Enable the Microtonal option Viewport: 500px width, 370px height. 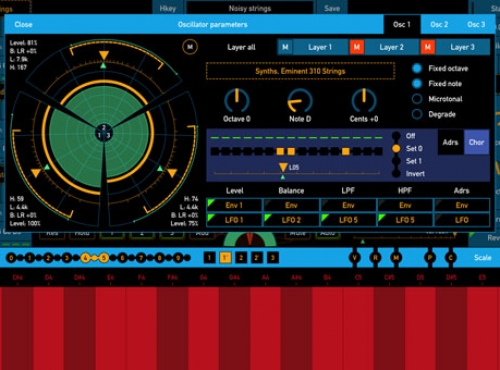tap(417, 99)
